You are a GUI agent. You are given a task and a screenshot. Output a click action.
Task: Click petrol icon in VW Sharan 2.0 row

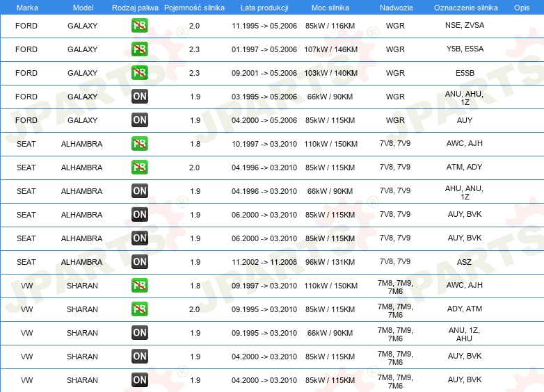pos(139,309)
